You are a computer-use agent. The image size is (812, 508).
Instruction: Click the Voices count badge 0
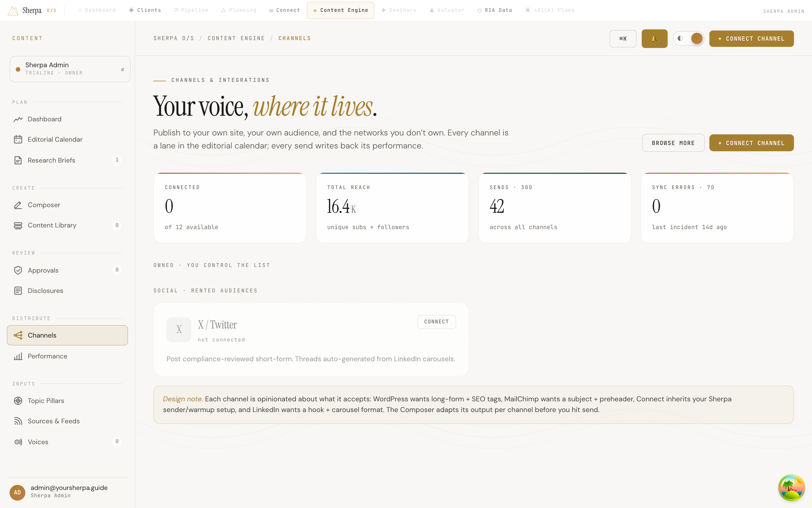click(x=117, y=441)
